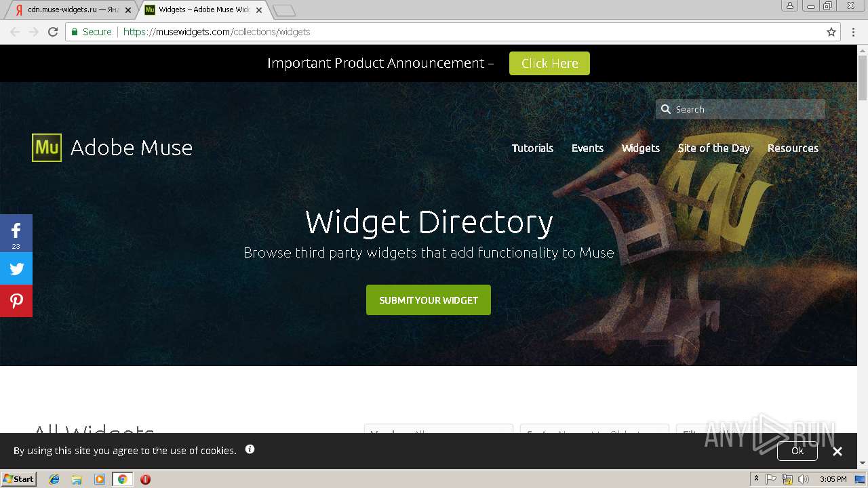
Task: Pin page with Pinterest sidebar icon
Action: point(16,301)
